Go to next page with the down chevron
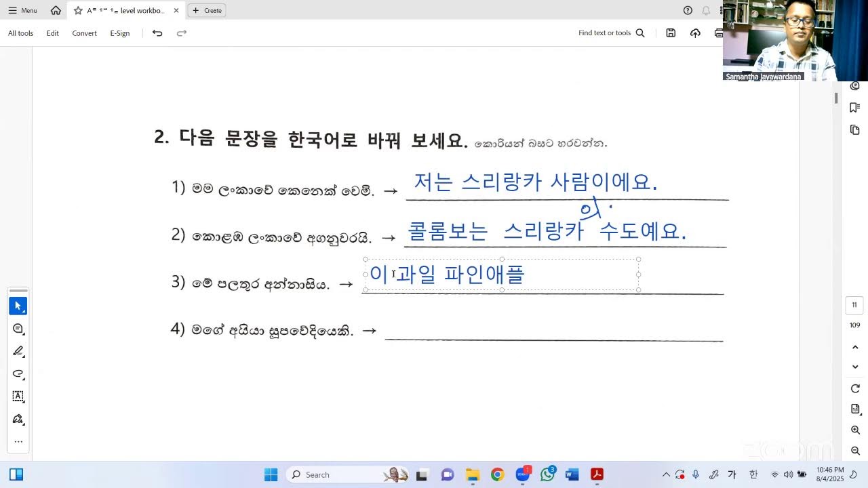Image resolution: width=868 pixels, height=488 pixels. point(855,367)
